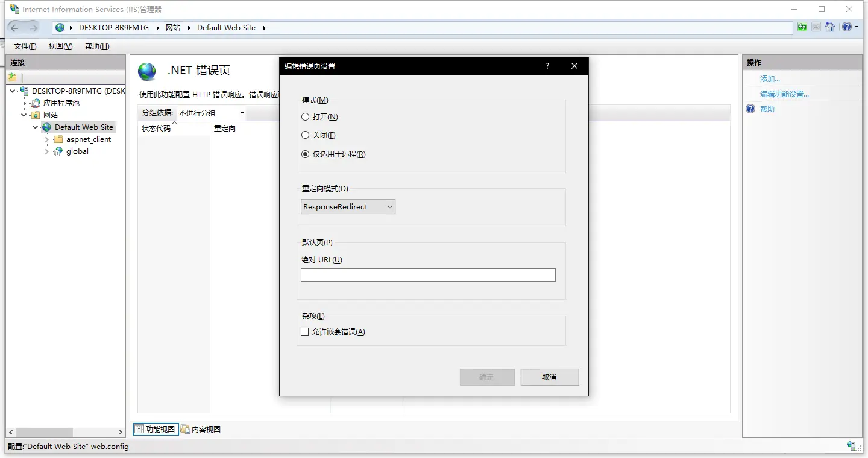868x458 pixels.
Task: Click the 确定 button
Action: point(487,377)
